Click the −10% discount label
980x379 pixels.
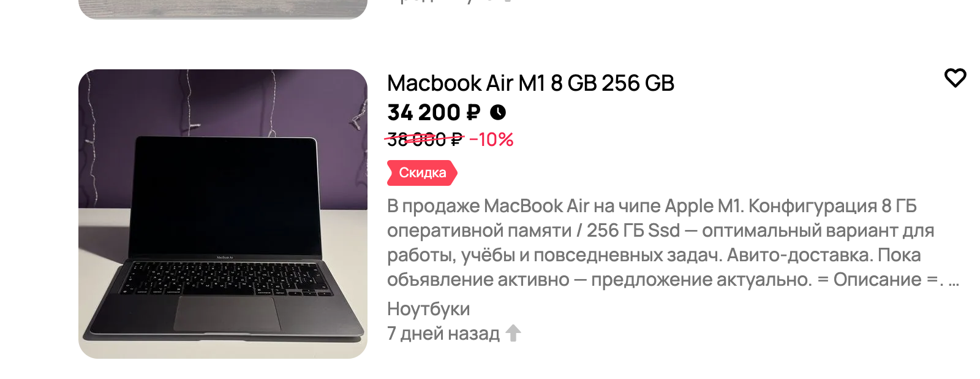(491, 140)
